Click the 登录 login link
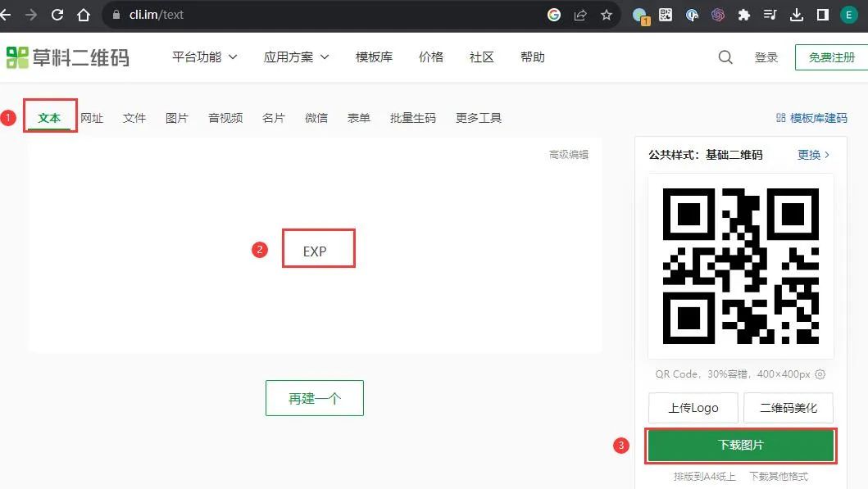 (766, 57)
